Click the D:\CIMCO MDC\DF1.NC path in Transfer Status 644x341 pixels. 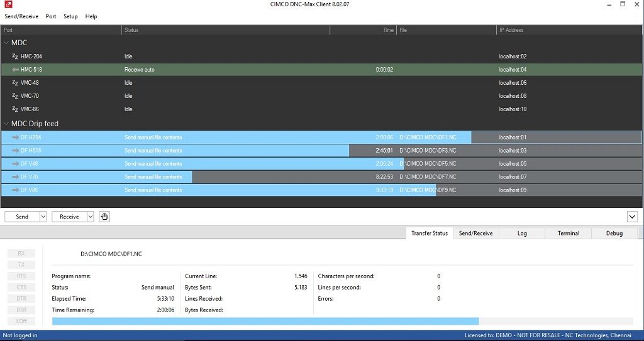tap(111, 254)
